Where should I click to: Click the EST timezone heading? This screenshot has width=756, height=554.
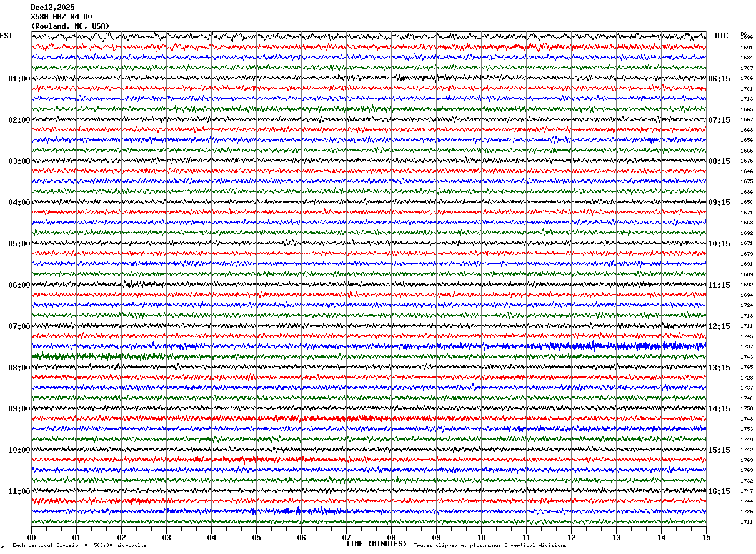[6, 36]
